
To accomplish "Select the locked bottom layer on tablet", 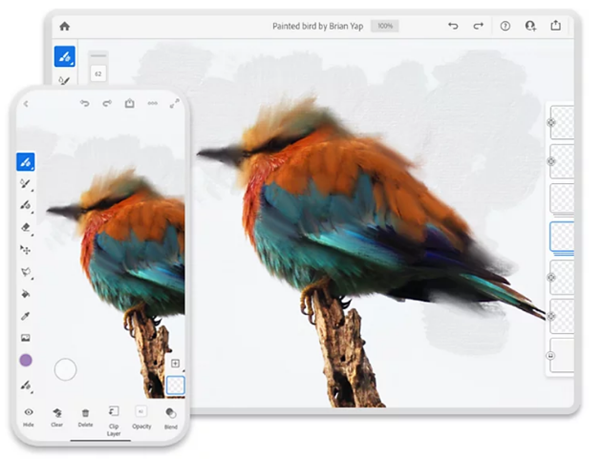I will pyautogui.click(x=562, y=355).
